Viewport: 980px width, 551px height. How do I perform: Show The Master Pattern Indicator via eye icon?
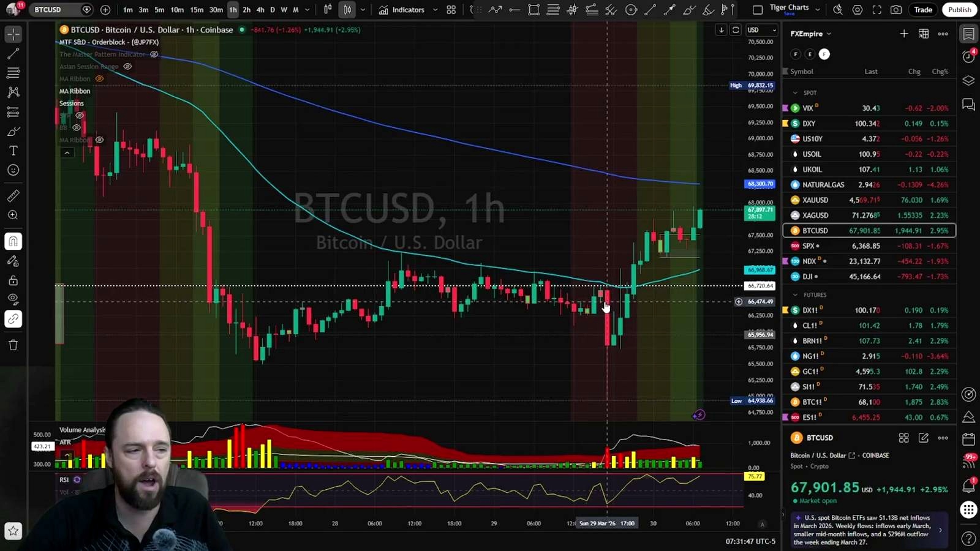(154, 54)
